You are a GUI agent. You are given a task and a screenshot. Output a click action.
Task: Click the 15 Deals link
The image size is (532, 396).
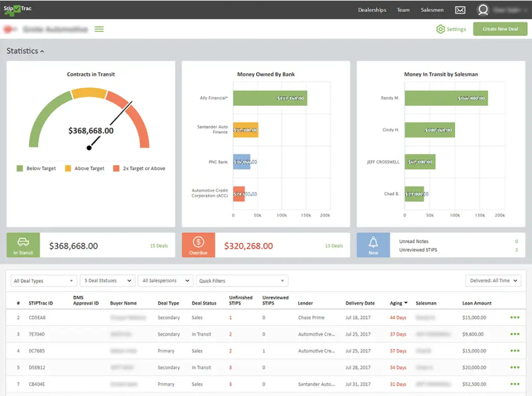[159, 246]
